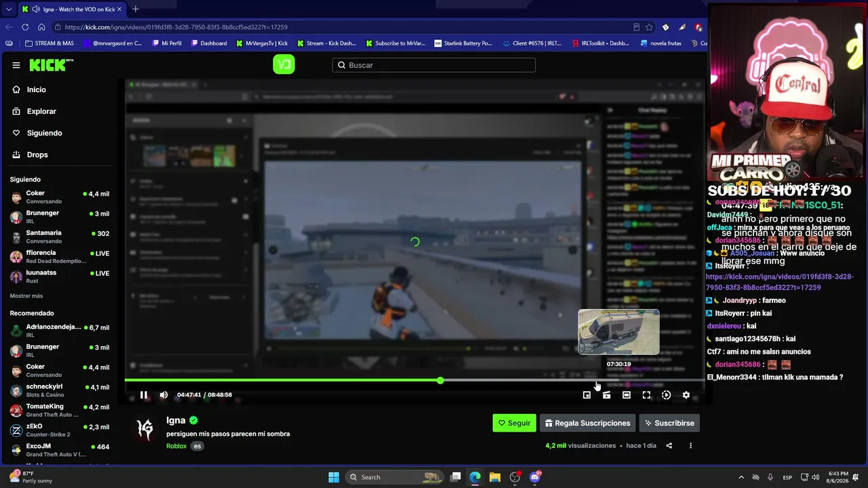
Task: Open Task View from the taskbar
Action: tap(456, 477)
